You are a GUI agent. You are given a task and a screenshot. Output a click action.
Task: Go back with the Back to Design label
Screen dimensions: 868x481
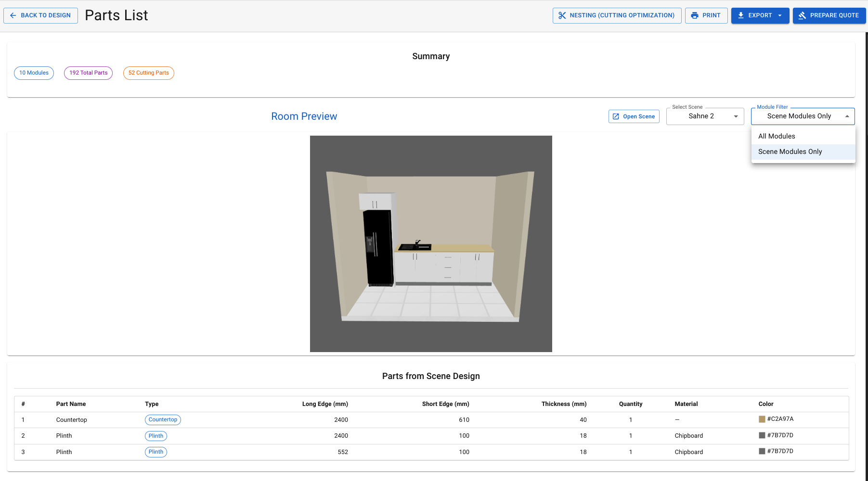coord(46,15)
